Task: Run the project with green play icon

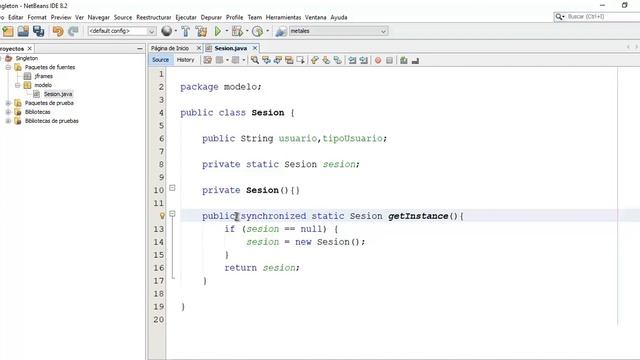Action: [x=218, y=31]
